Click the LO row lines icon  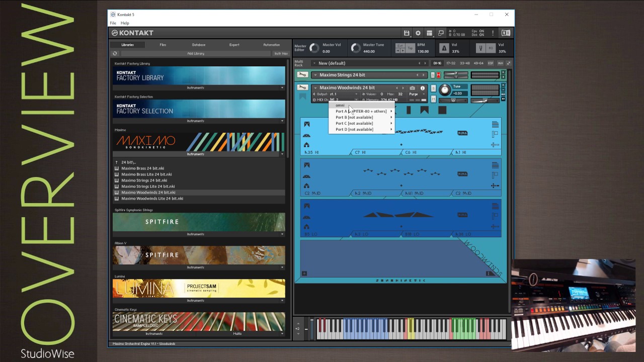495,206
